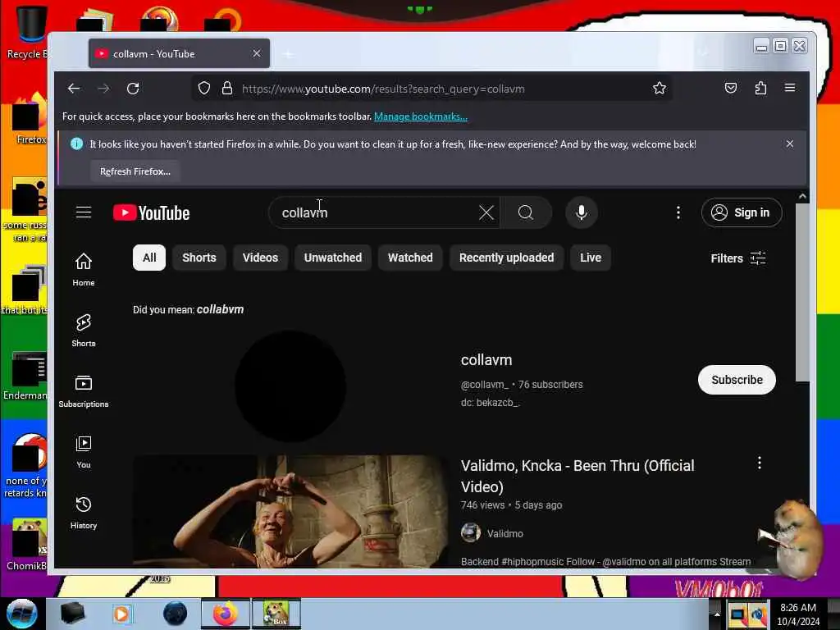Reload the page with the refresh icon
This screenshot has height=630, width=840.
(x=133, y=89)
